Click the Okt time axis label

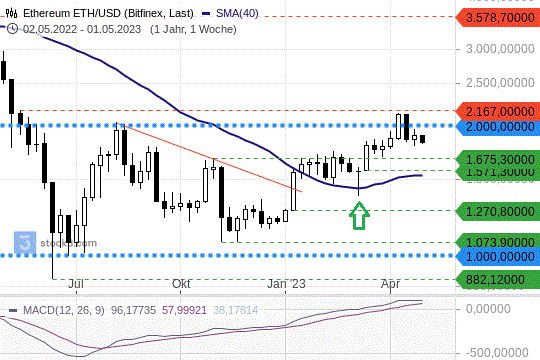(x=181, y=284)
